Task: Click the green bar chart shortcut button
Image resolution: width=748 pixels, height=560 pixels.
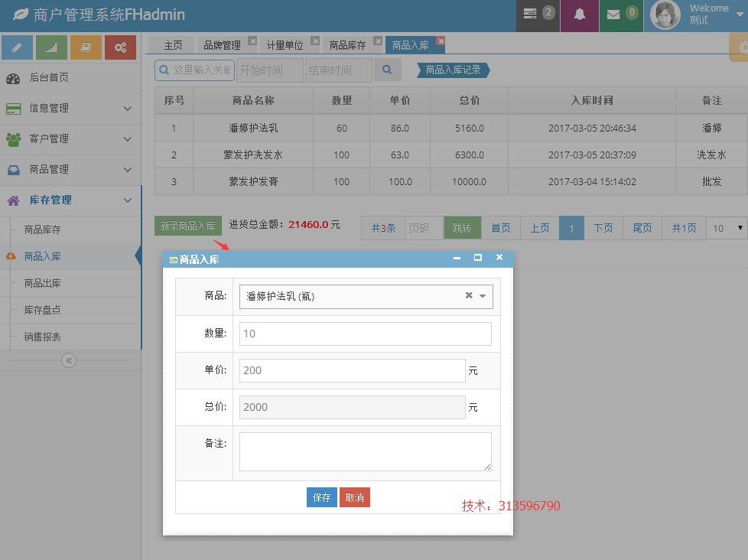Action: [x=51, y=47]
